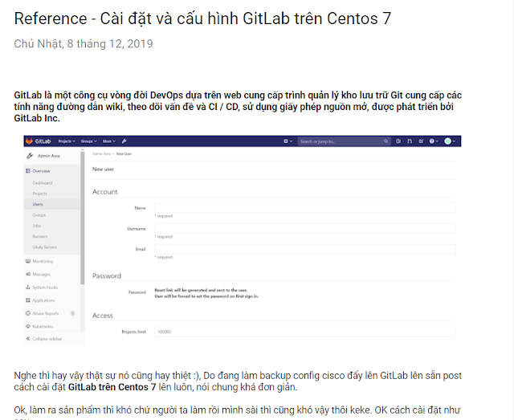
Task: Click into the Name input field
Action: [x=305, y=208]
